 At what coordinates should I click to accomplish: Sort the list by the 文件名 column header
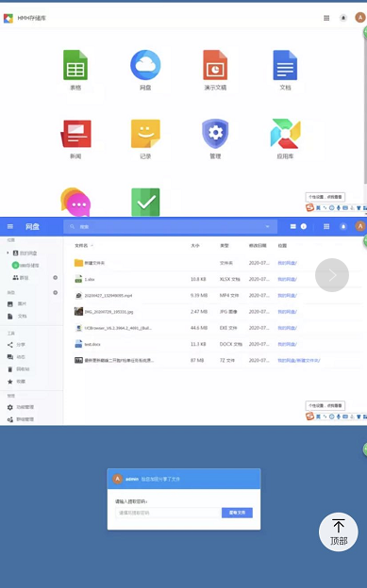pyautogui.click(x=81, y=246)
